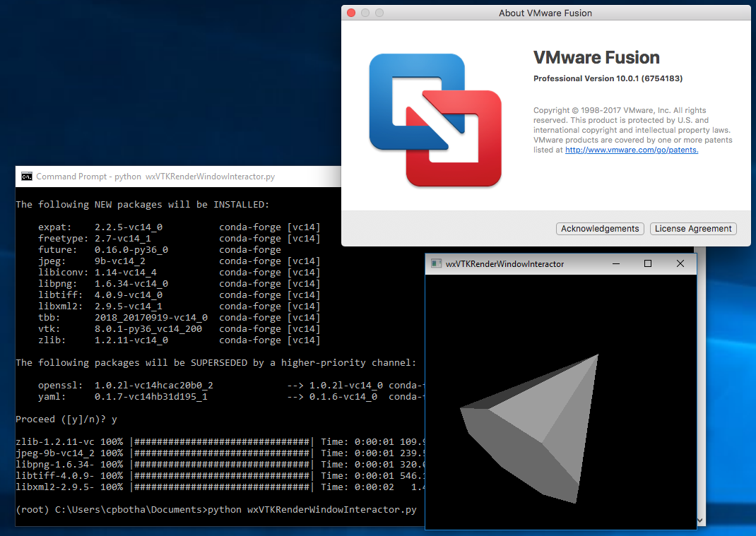Click the VMware Fusion heading
This screenshot has width=756, height=536.
click(x=596, y=58)
